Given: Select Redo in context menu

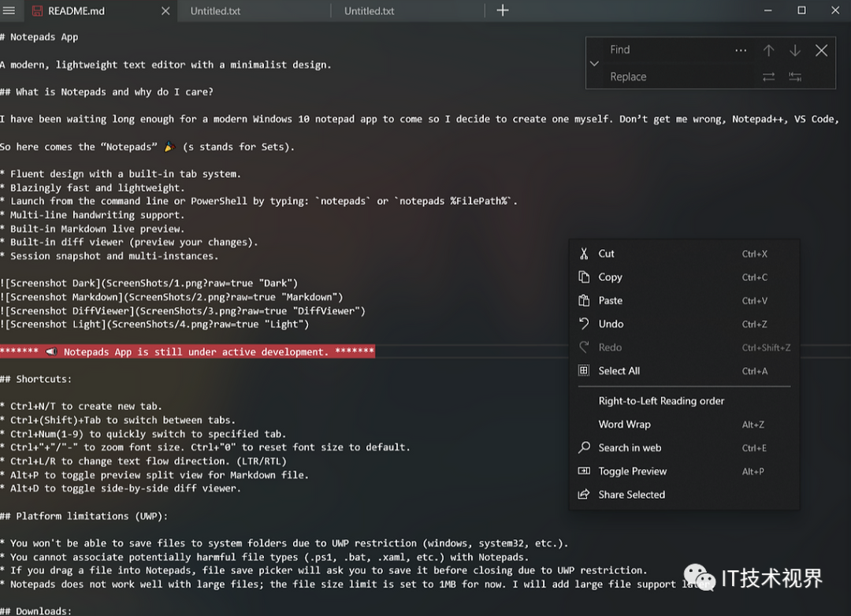Looking at the screenshot, I should (x=684, y=347).
